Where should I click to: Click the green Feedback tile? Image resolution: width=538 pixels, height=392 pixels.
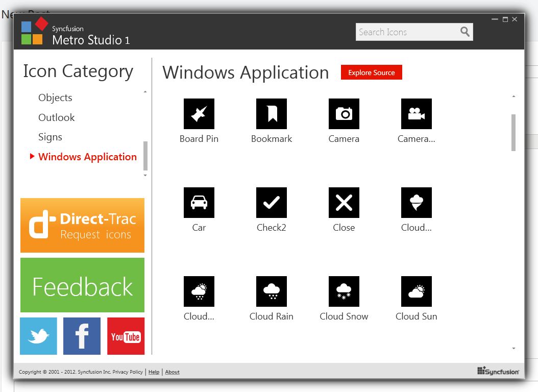[82, 285]
